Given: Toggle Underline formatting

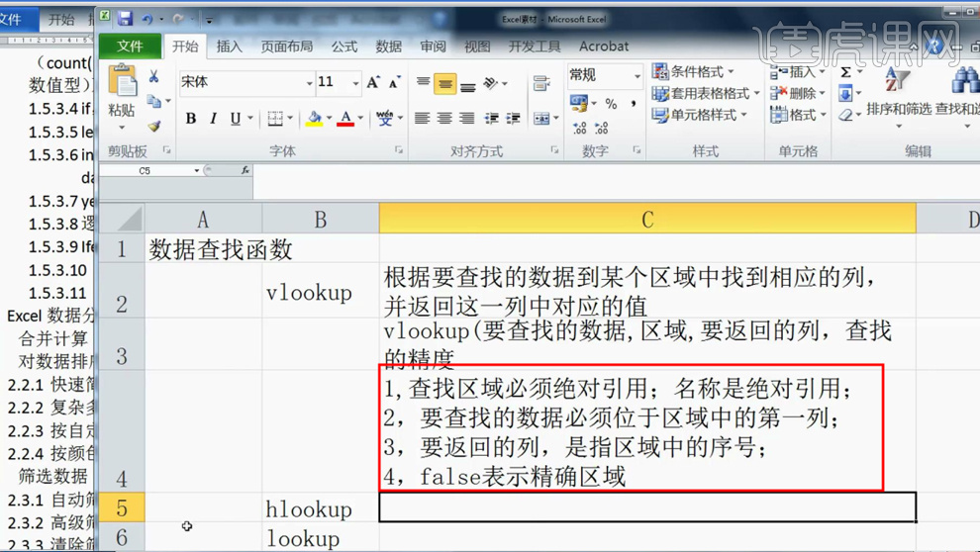Looking at the screenshot, I should [236, 118].
